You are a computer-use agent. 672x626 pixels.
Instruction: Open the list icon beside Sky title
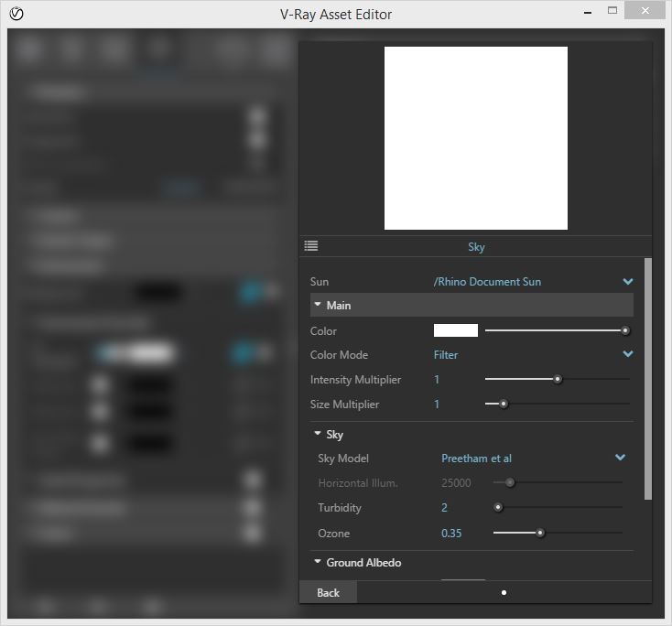tap(311, 246)
